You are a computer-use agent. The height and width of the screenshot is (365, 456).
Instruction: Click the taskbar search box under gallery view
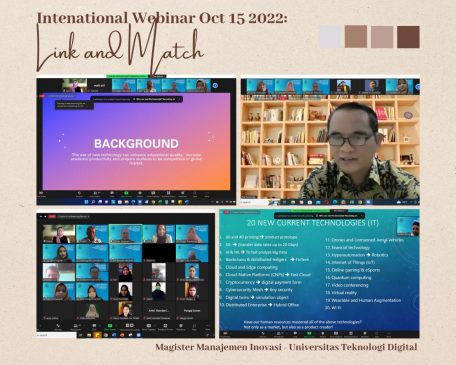pyautogui.click(x=56, y=335)
